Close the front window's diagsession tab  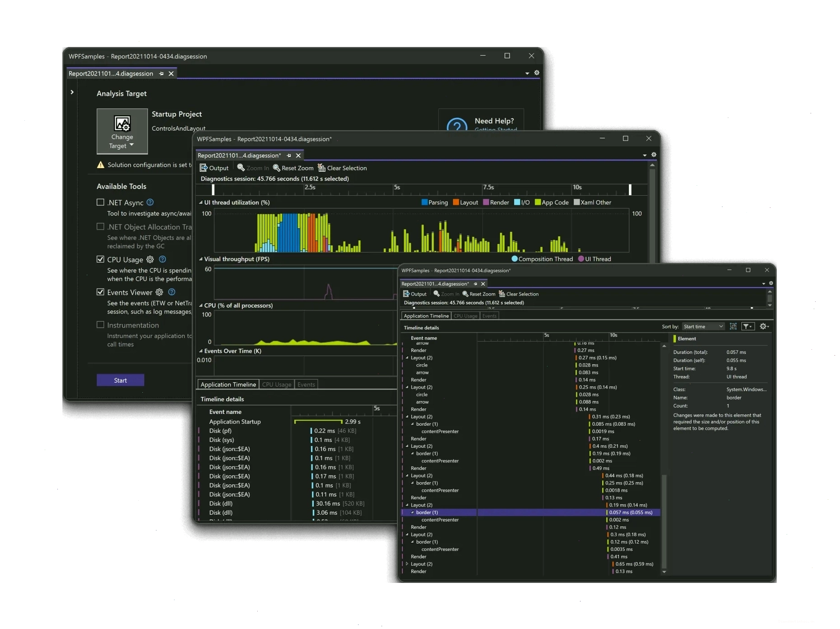tap(483, 284)
